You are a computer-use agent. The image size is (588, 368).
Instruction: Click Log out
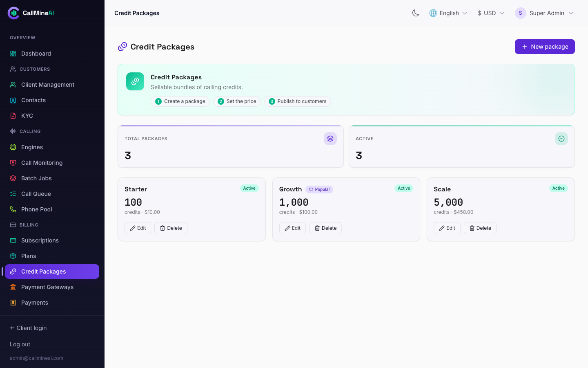20,344
